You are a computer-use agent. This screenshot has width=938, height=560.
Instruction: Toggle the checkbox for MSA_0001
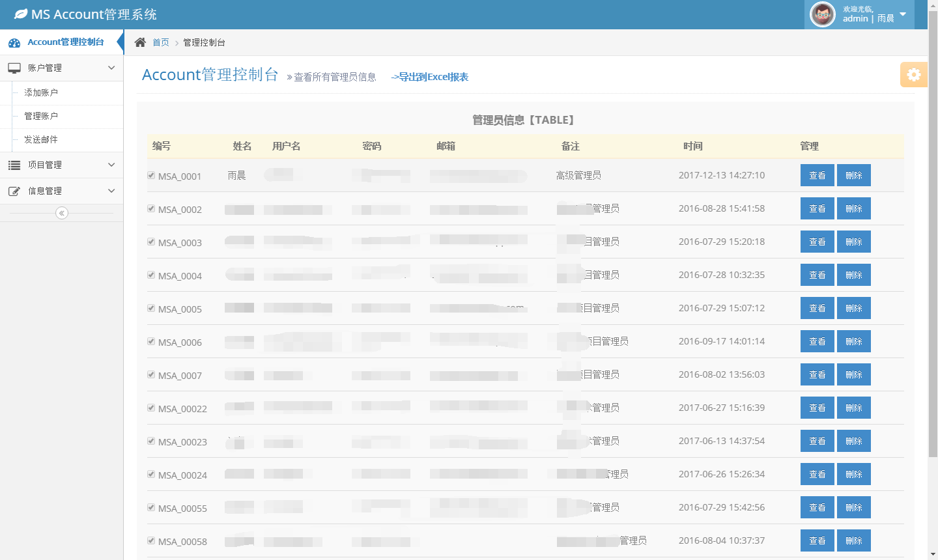151,175
